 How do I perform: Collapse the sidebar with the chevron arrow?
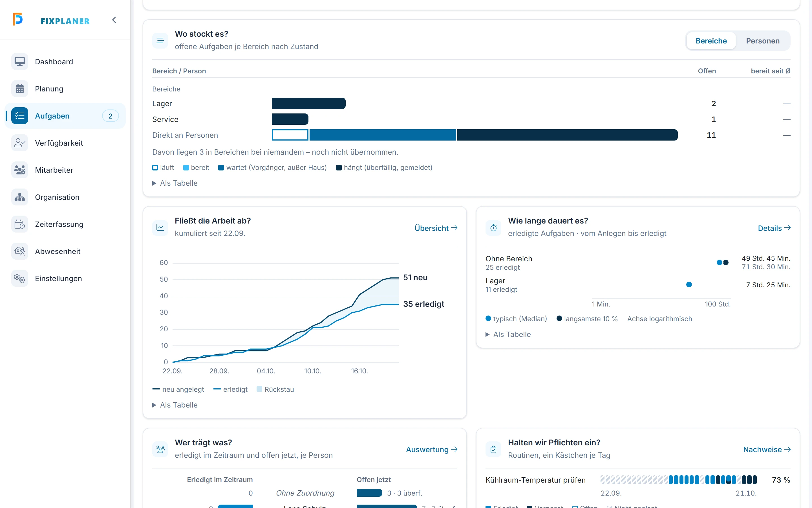tap(114, 20)
